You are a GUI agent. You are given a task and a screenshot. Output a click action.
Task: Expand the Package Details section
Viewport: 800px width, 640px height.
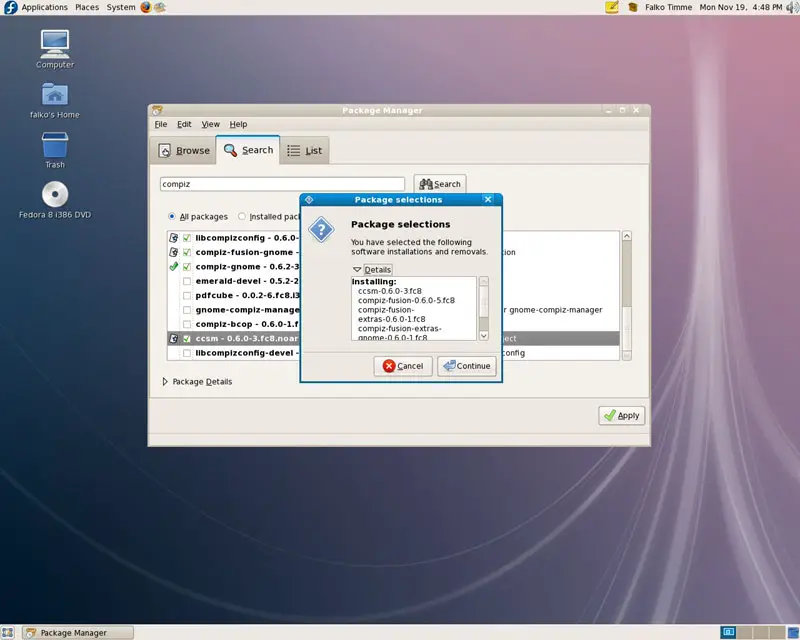(x=165, y=382)
